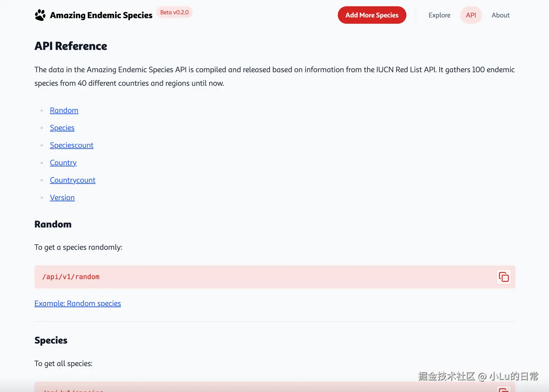Select the API nav item
The image size is (549, 392).
(x=471, y=15)
